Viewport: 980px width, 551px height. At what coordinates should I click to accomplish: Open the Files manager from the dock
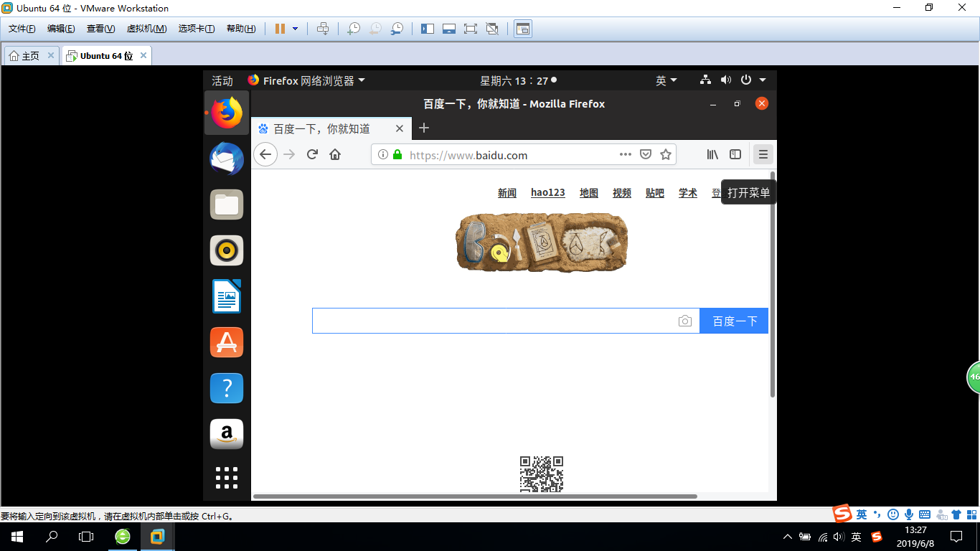(x=227, y=204)
